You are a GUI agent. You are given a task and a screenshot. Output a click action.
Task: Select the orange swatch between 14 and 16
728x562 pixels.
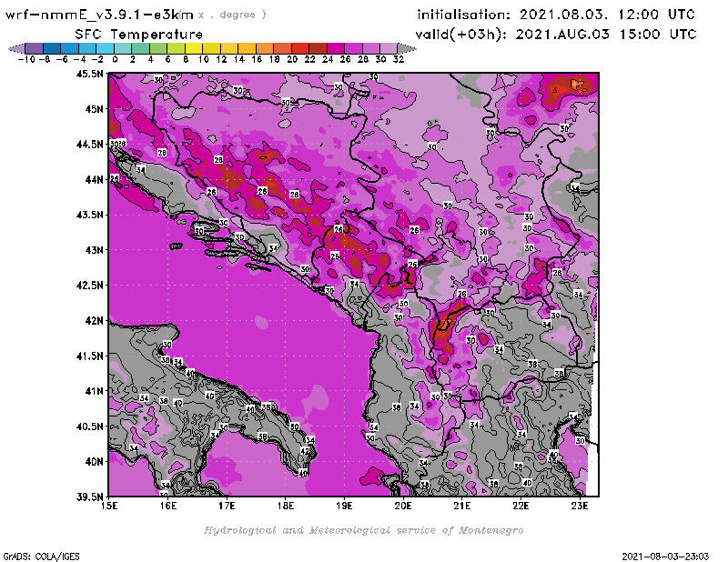(247, 49)
